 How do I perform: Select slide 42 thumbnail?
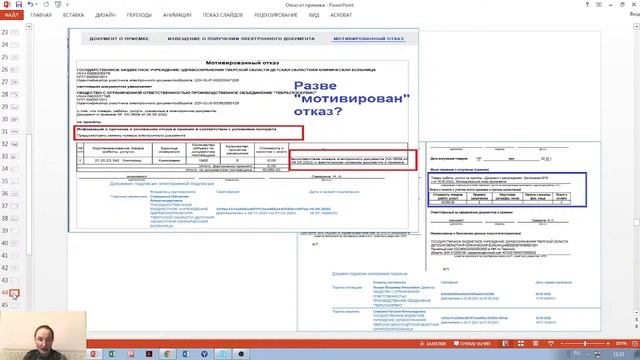point(14,268)
